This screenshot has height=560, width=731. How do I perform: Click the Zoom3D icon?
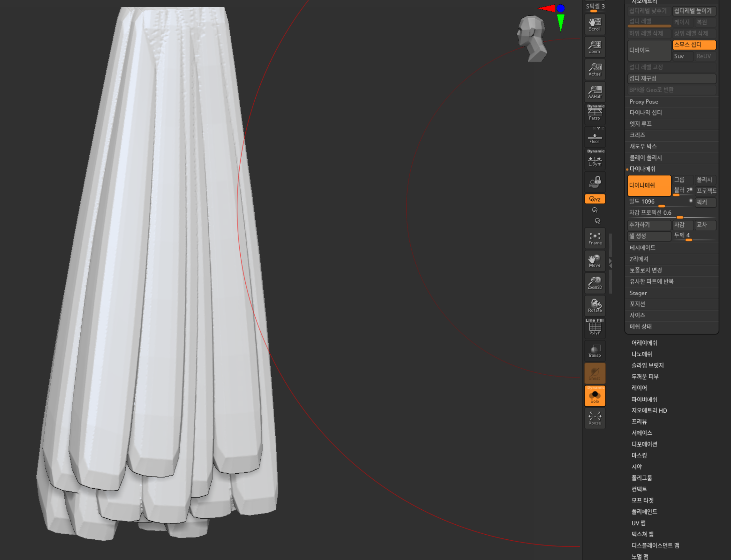595,283
